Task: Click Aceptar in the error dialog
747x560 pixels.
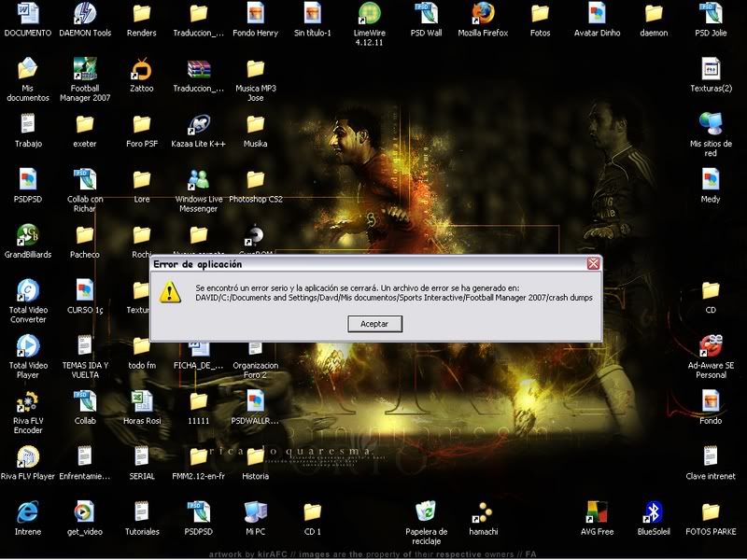Action: pyautogui.click(x=374, y=324)
